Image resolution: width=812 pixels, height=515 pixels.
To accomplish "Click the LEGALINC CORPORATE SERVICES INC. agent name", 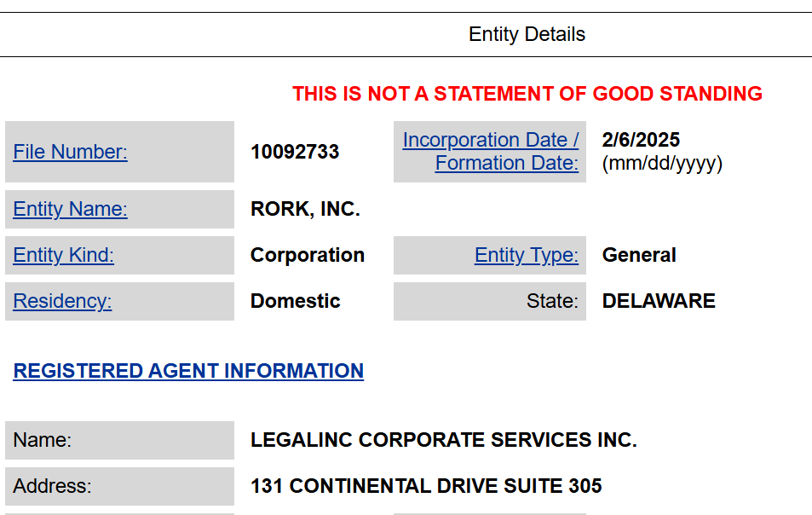I will click(x=443, y=440).
